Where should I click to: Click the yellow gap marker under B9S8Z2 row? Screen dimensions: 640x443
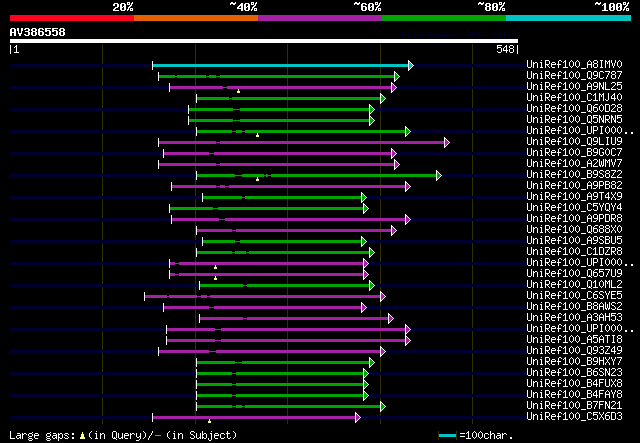257,179
